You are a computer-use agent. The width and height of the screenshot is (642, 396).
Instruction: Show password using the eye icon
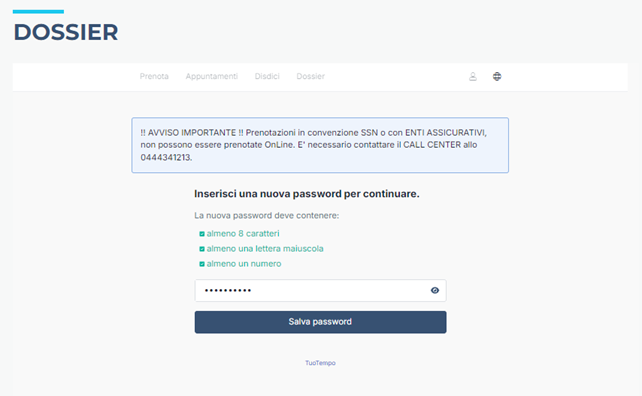[x=435, y=290]
